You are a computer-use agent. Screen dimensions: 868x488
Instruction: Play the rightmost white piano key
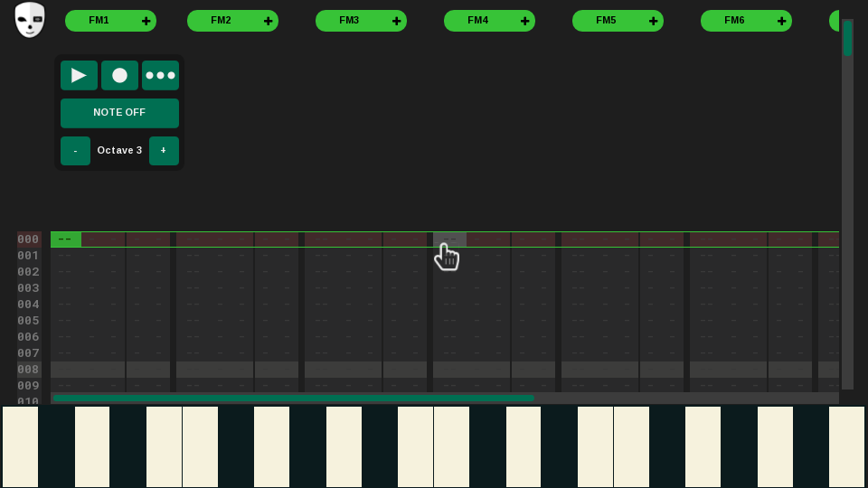point(846,447)
